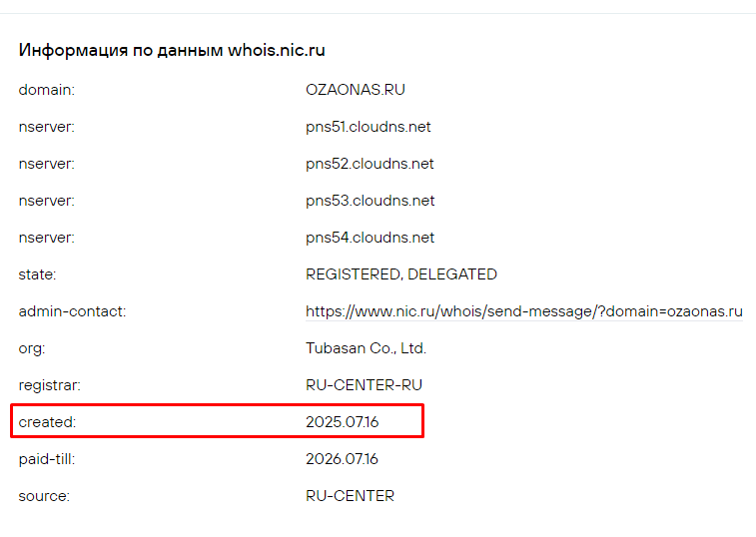Open the admin-contact send-message link

tap(523, 311)
